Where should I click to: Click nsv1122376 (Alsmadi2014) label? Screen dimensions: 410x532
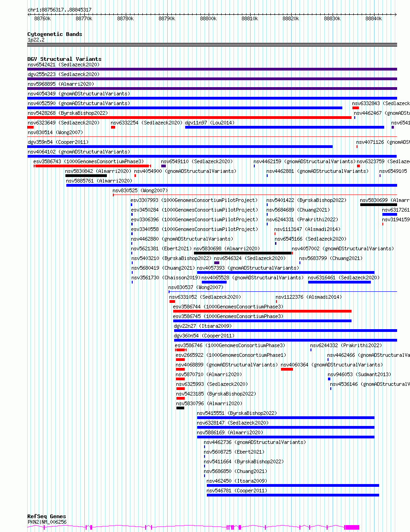point(309,297)
